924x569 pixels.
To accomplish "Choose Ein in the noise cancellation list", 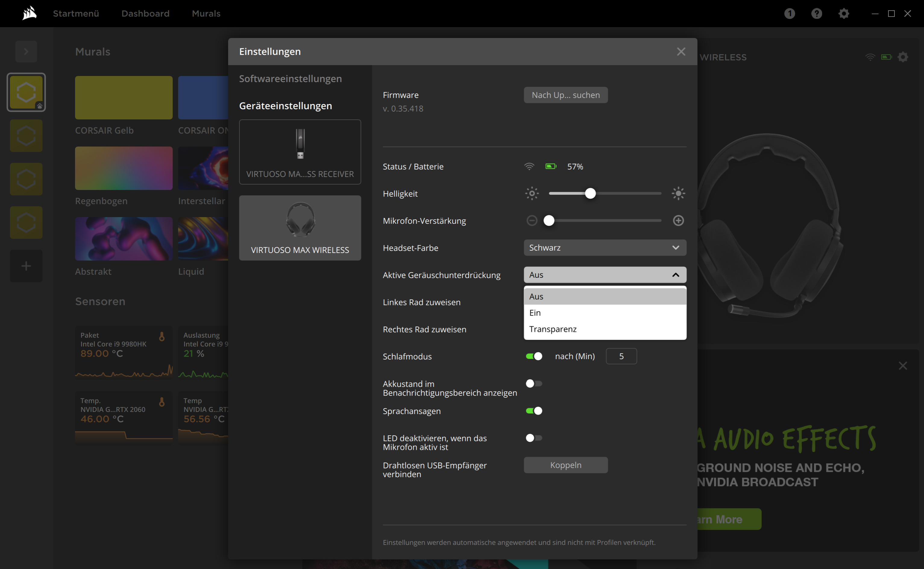I will pyautogui.click(x=605, y=313).
